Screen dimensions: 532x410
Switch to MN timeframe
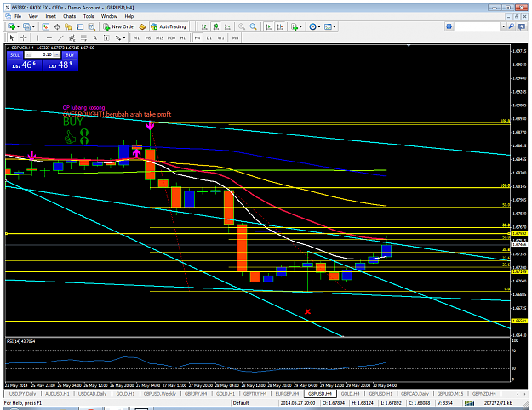click(235, 38)
